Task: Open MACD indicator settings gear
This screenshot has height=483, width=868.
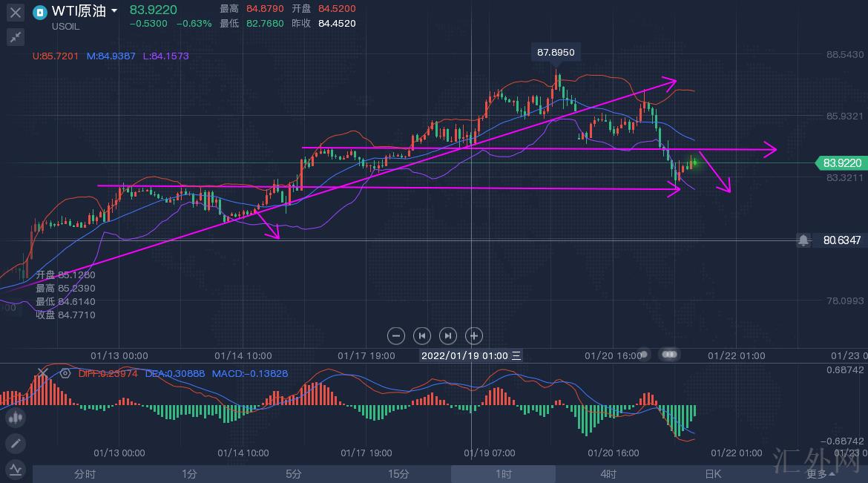Action: (65, 374)
